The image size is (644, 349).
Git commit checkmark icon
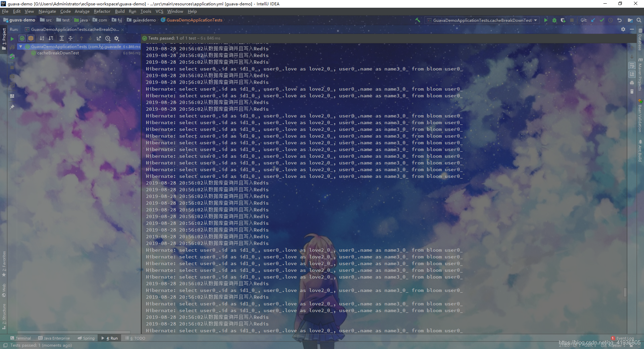[x=602, y=20]
